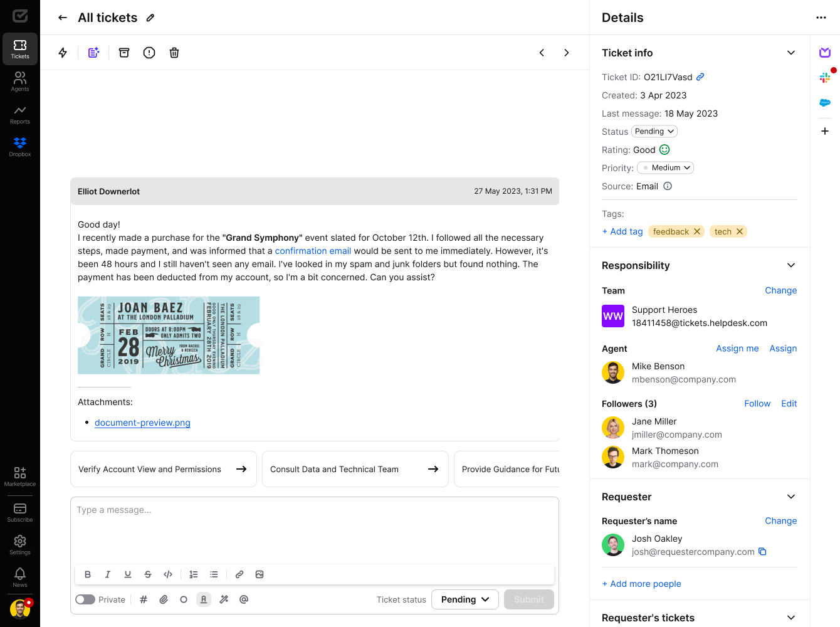Edit the All tickets title with the pencil icon

click(x=150, y=18)
